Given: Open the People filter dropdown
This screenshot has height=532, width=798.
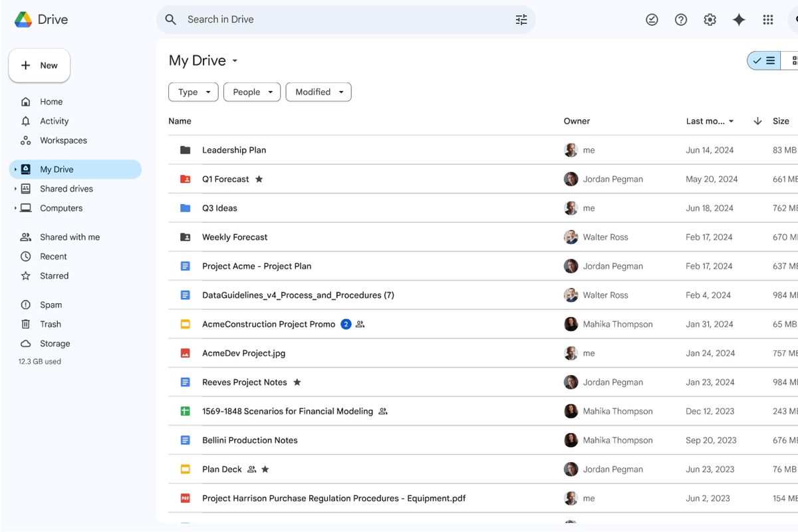Looking at the screenshot, I should (252, 92).
